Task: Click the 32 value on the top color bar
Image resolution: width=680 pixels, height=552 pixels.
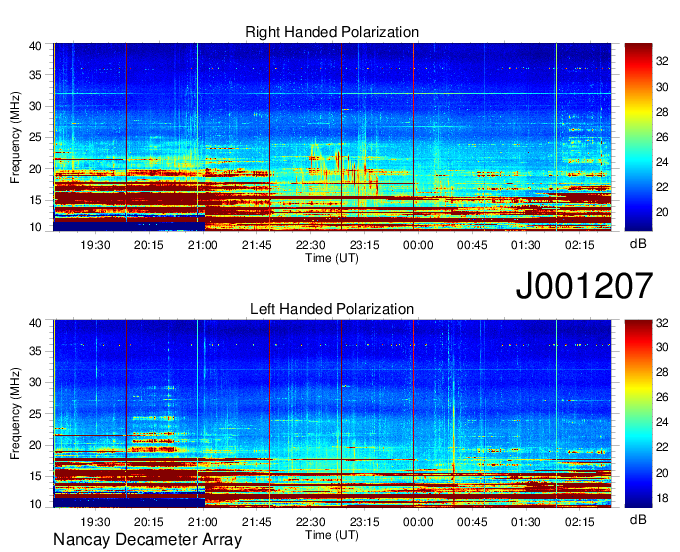Action: click(662, 61)
